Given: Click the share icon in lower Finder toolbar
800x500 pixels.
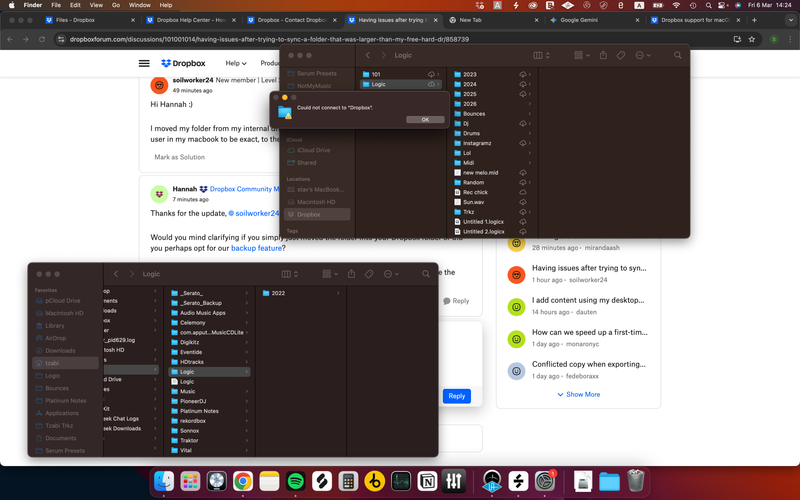Looking at the screenshot, I should point(352,274).
